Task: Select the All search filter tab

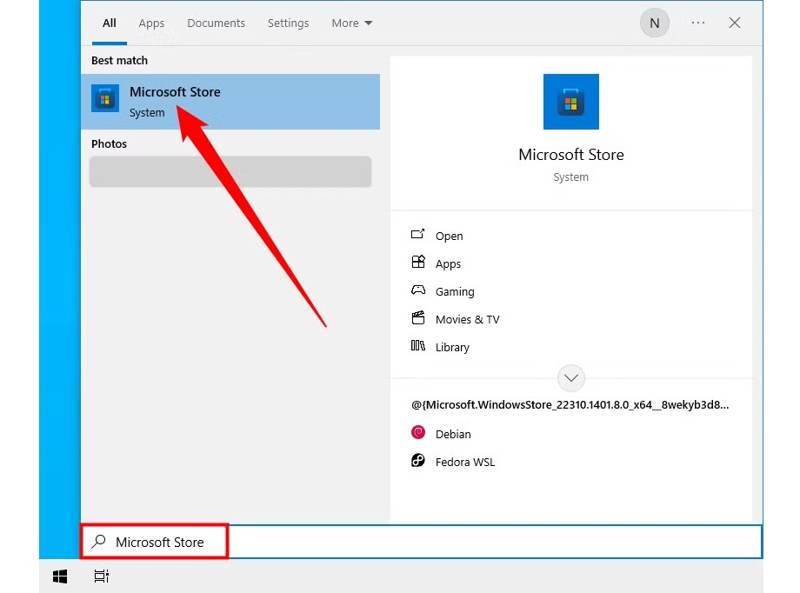Action: (109, 23)
